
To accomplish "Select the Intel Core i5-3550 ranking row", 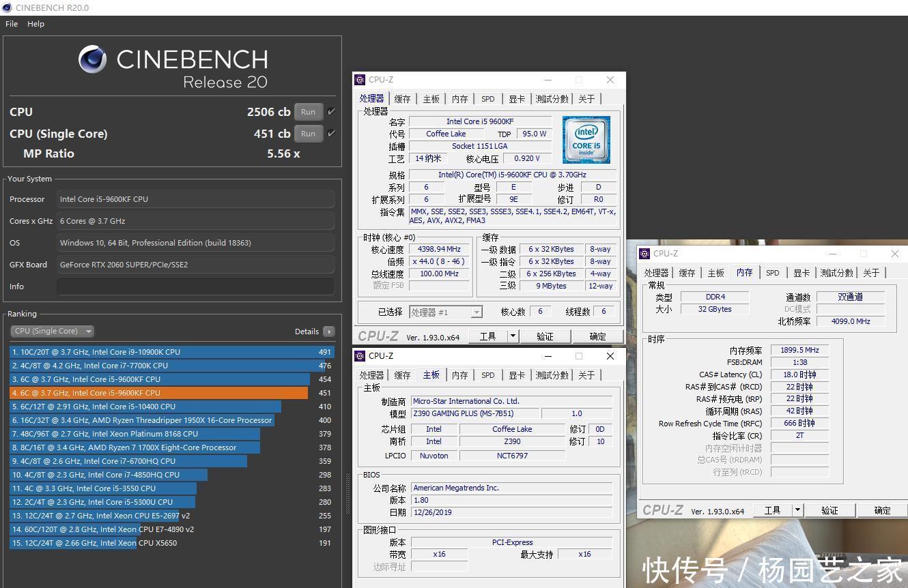I will [x=172, y=488].
